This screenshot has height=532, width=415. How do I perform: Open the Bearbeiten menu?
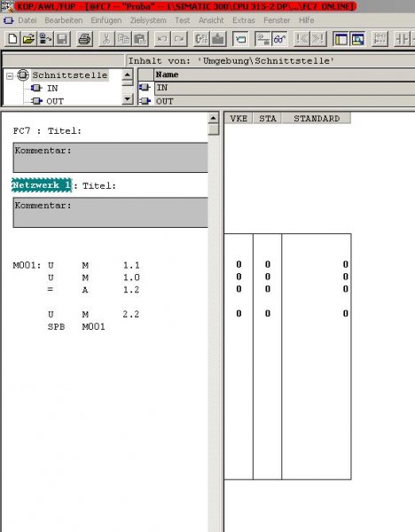[64, 20]
